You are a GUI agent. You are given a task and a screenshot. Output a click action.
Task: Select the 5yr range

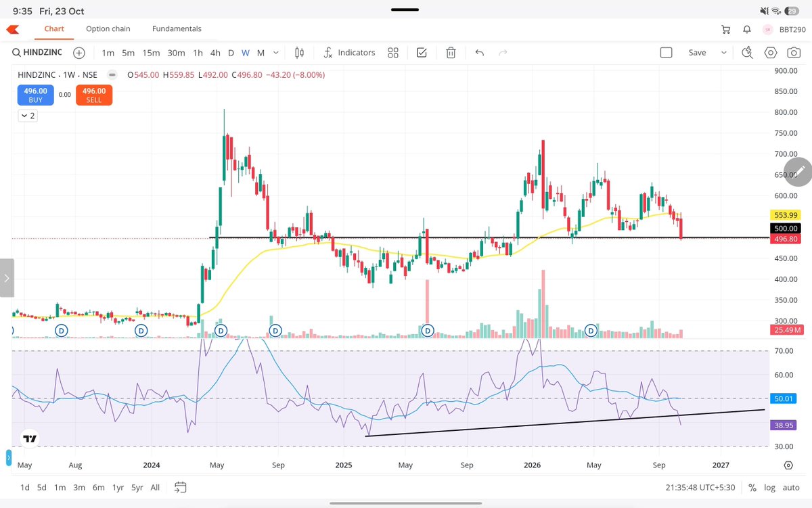[137, 487]
